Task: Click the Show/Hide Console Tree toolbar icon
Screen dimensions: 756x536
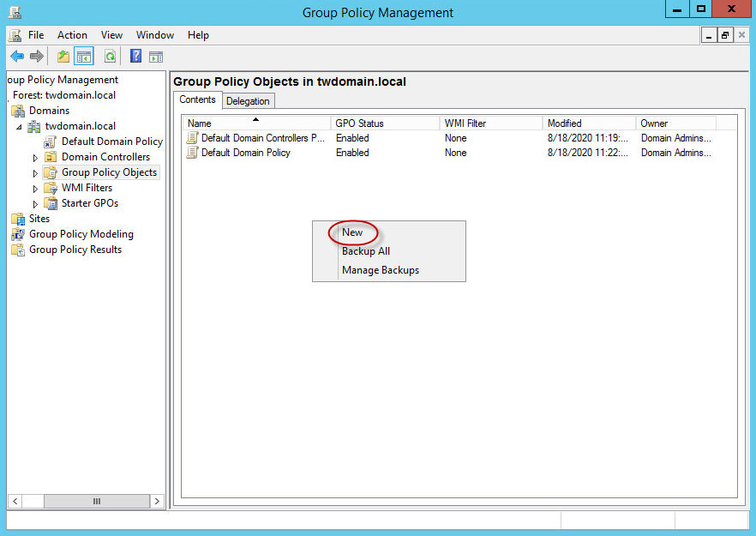Action: coord(81,56)
